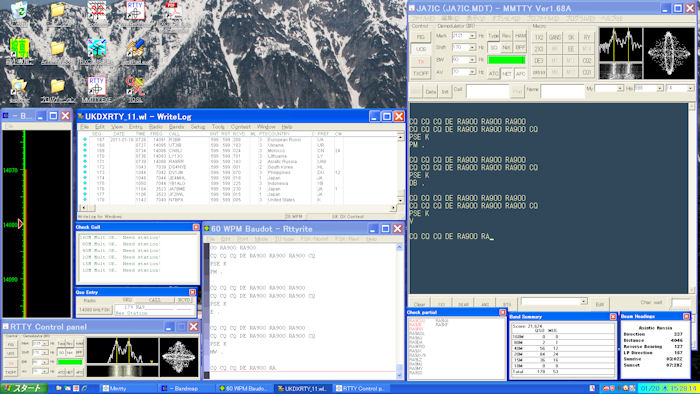Click the Name input field in MMTTY
The image size is (700, 394).
tap(562, 91)
